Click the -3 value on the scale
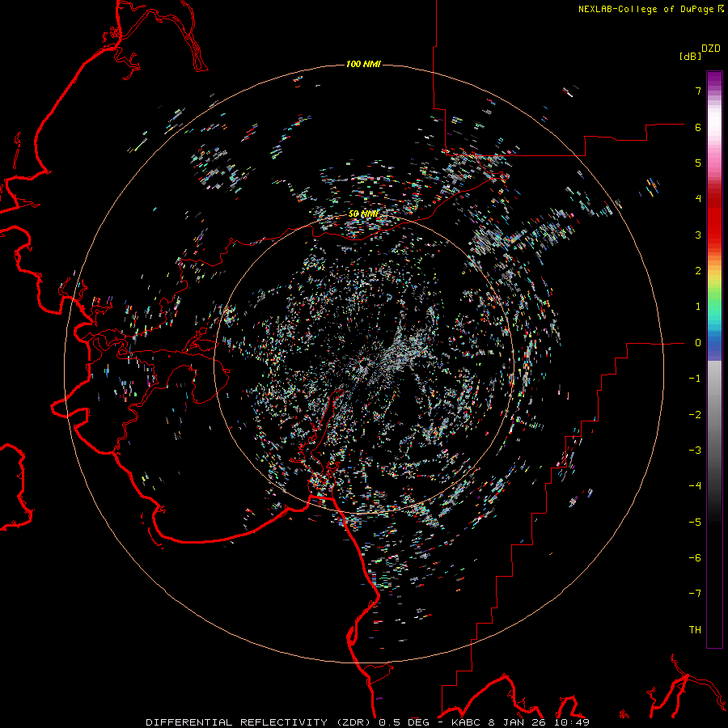 click(695, 450)
